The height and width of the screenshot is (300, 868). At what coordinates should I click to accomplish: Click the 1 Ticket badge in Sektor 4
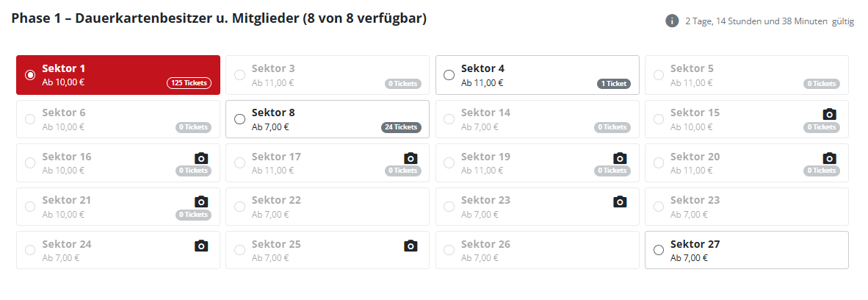[x=613, y=84]
